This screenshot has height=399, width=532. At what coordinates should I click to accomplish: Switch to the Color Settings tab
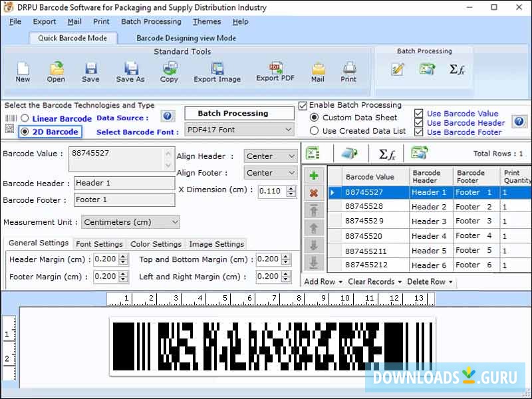tap(156, 244)
